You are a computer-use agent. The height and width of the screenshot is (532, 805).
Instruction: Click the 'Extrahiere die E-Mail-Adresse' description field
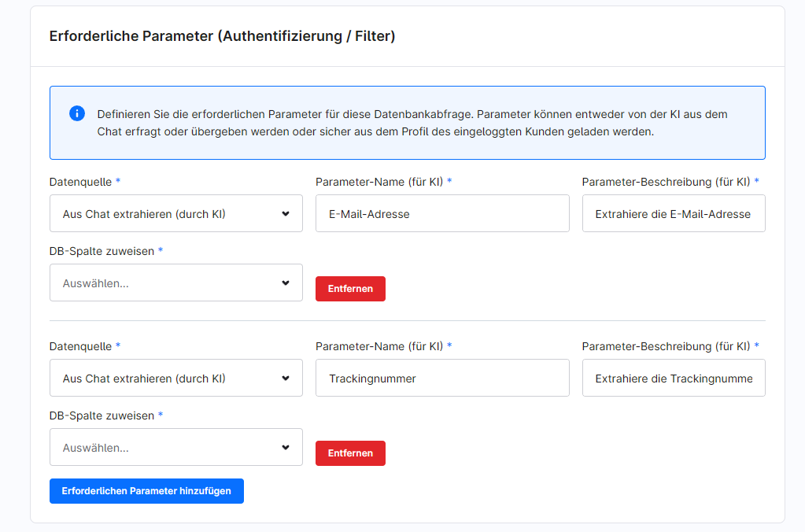(673, 213)
